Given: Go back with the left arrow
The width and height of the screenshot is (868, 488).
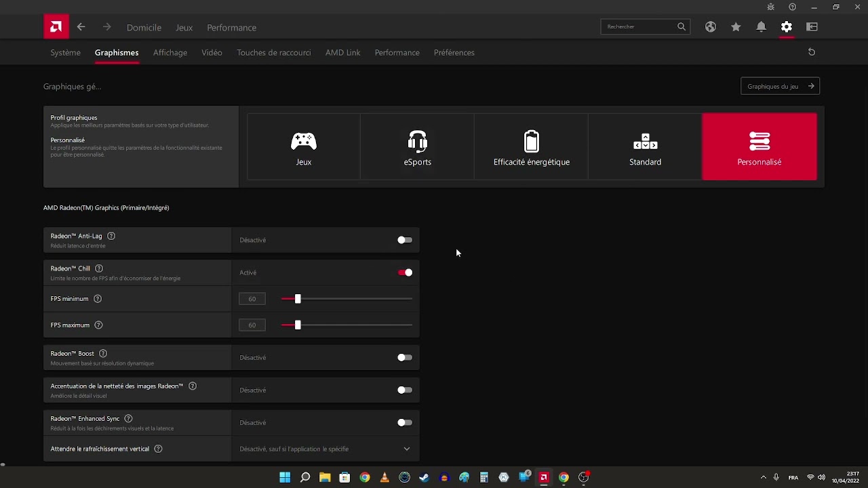Looking at the screenshot, I should (x=81, y=27).
